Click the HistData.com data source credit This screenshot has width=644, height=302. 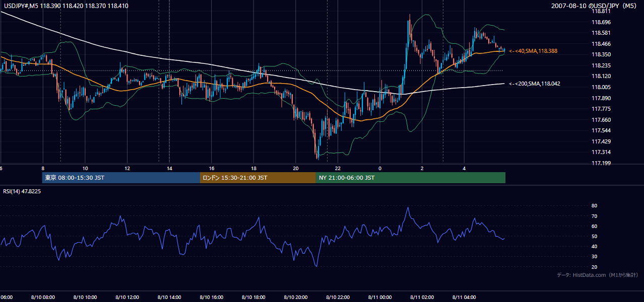pos(597,275)
